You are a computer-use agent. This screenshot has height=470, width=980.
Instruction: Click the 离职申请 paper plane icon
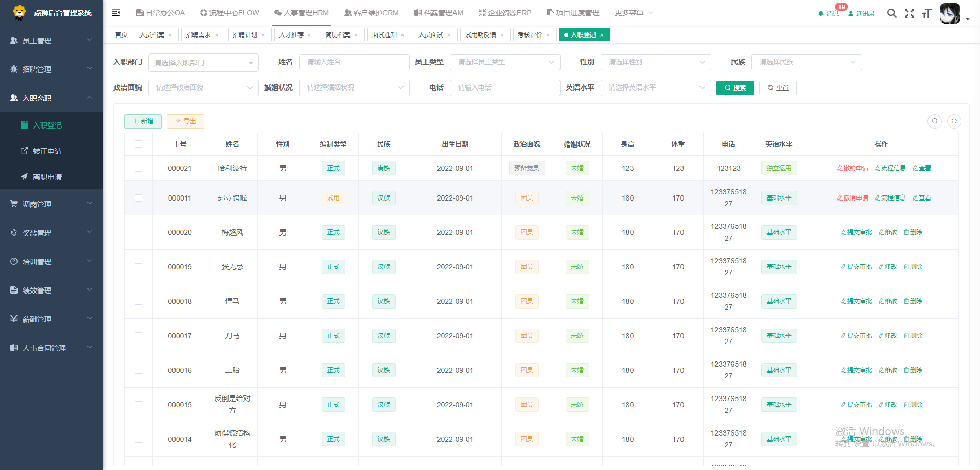click(24, 176)
